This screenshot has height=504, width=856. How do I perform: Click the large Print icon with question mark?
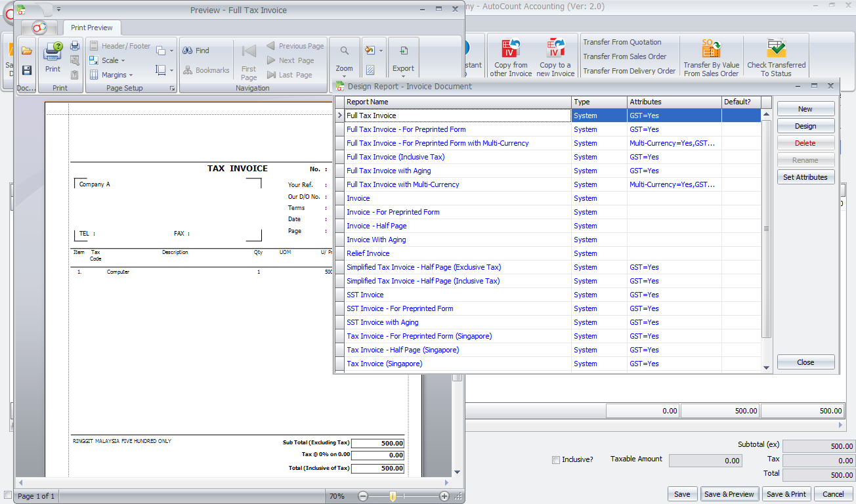(53, 51)
